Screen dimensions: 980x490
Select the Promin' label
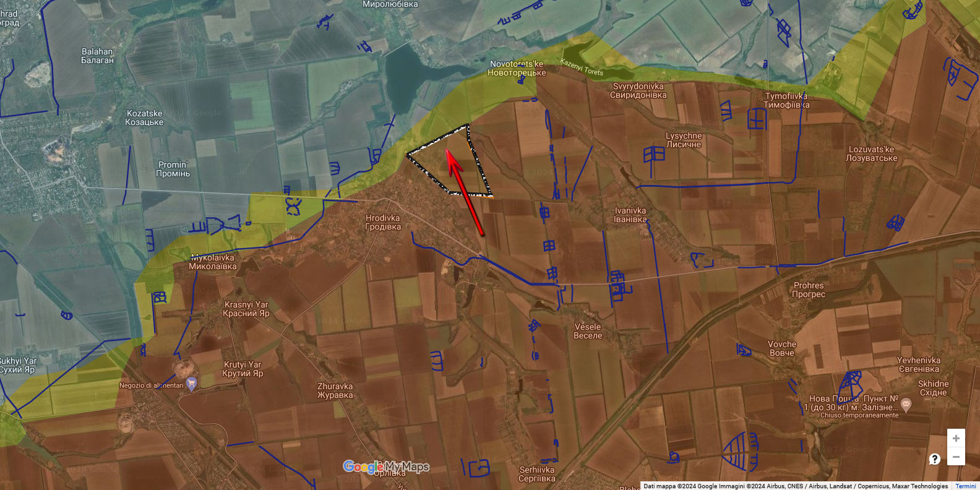click(x=173, y=169)
